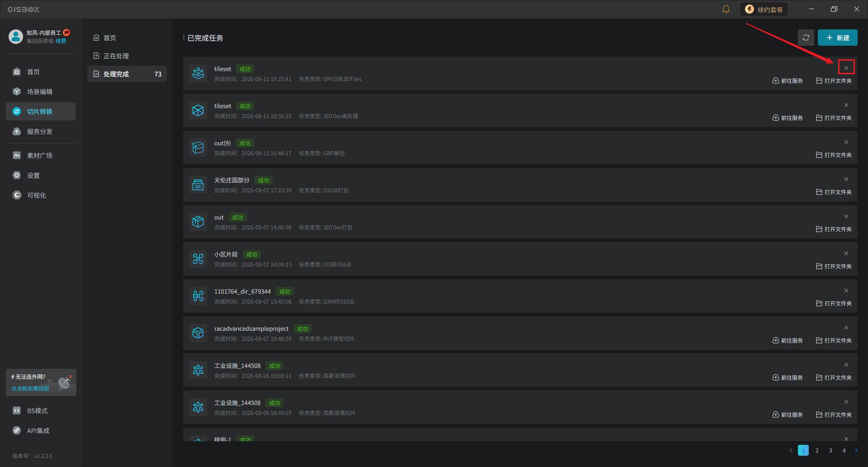Open 素材广场 in the sidebar
868x467 pixels.
click(x=41, y=155)
